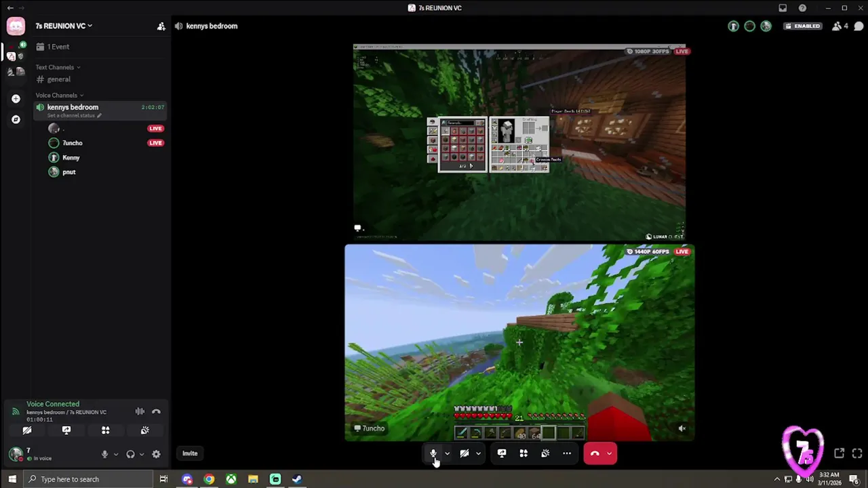Open Task View on the taskbar
868x488 pixels.
tap(163, 479)
